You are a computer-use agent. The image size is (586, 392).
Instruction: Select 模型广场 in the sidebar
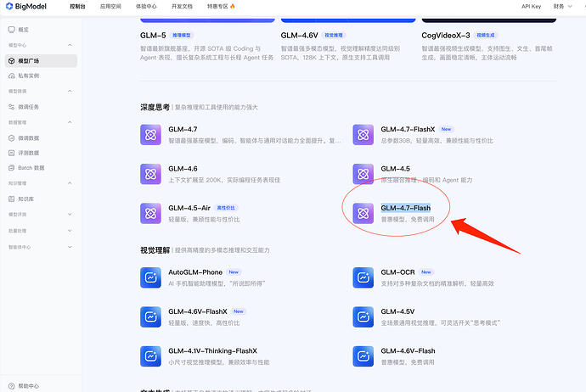41,61
